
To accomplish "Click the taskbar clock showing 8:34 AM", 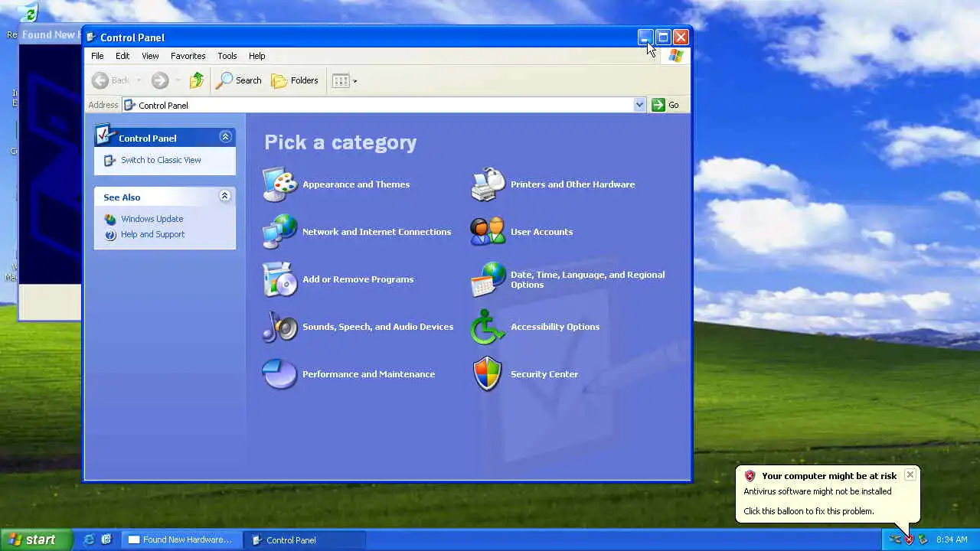I will (952, 540).
